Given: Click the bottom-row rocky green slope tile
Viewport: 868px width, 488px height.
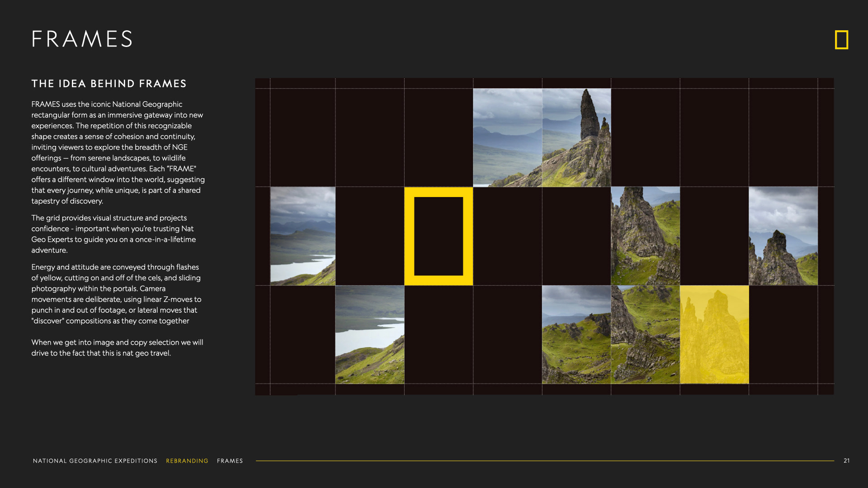Looking at the screenshot, I should coord(645,334).
